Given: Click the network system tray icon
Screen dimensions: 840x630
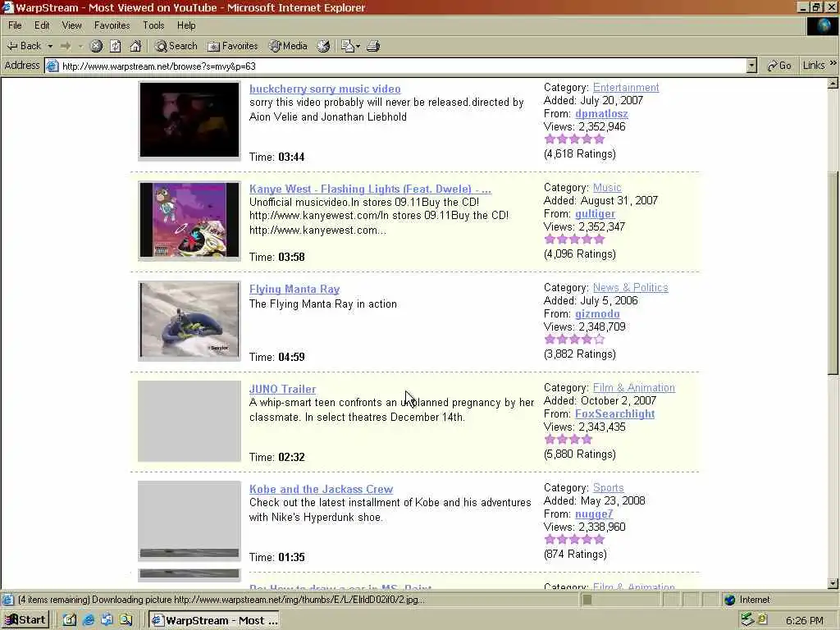Looking at the screenshot, I should [747, 620].
